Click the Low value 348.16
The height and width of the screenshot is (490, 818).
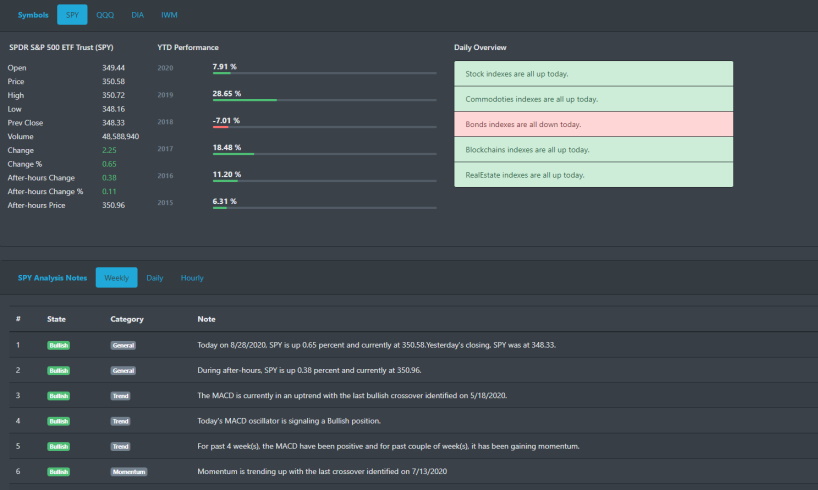(x=113, y=109)
